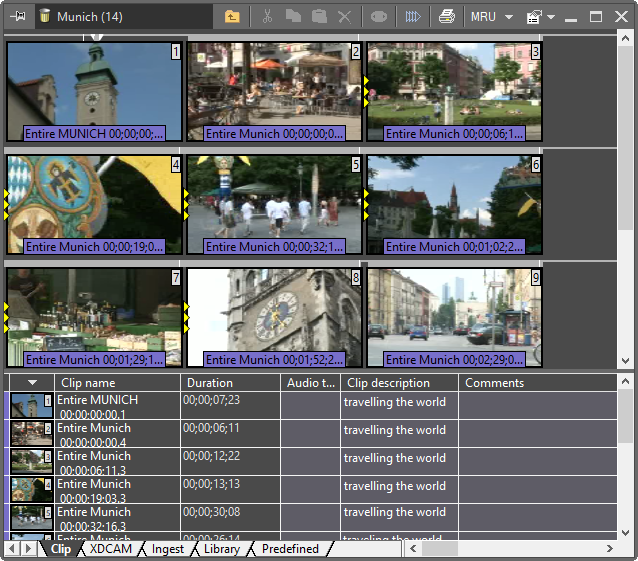Select clip thumbnail number 7 market stall
The width and height of the screenshot is (638, 561).
pos(94,317)
